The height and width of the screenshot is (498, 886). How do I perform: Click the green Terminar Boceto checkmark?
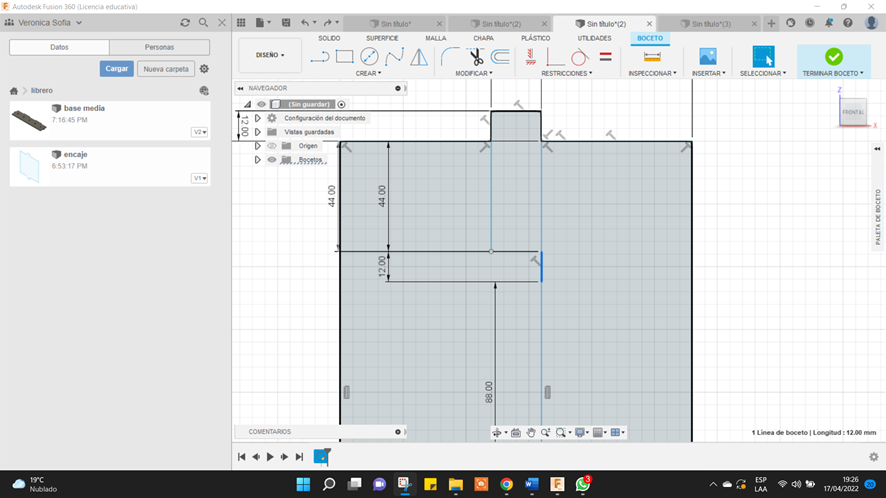click(833, 57)
